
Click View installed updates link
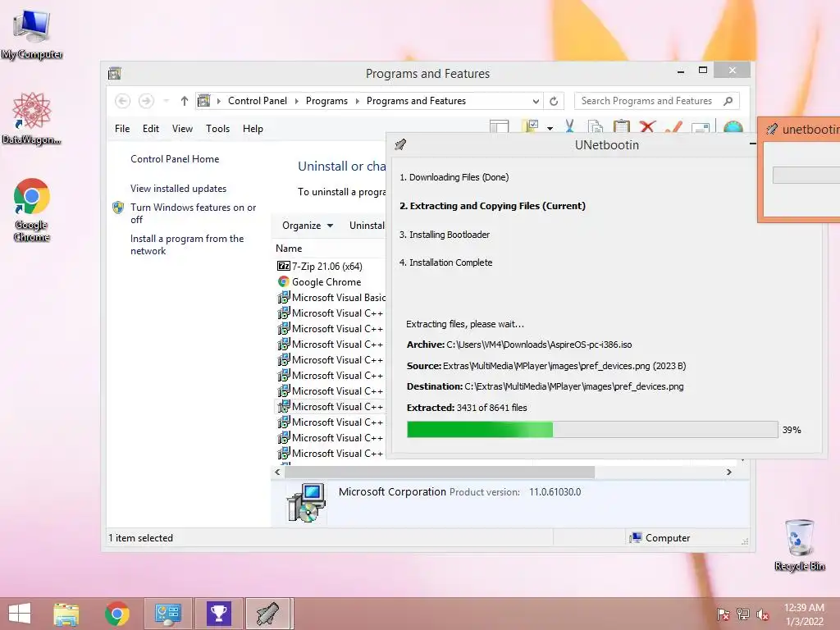coord(178,189)
